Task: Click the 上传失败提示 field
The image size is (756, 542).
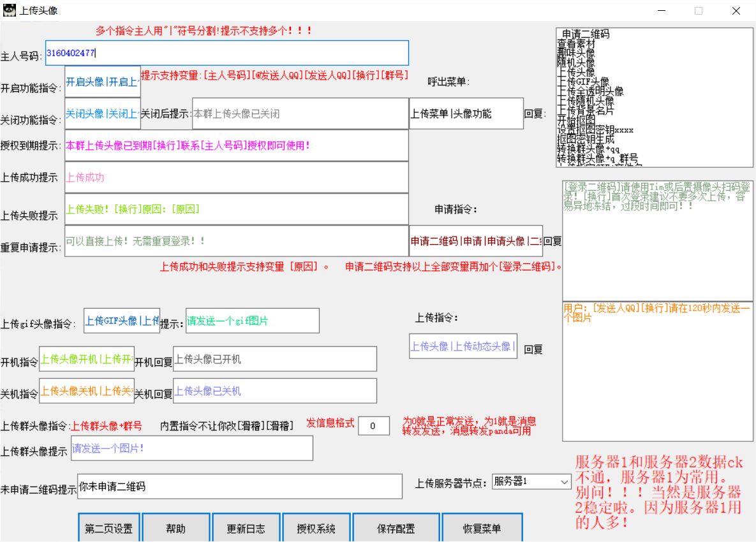Action: pyautogui.click(x=237, y=209)
